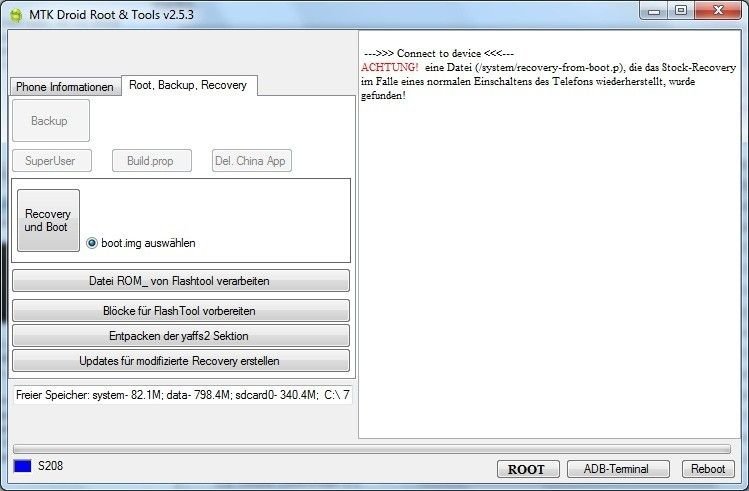The height and width of the screenshot is (491, 749).
Task: Click the blue device status color box
Action: (22, 466)
